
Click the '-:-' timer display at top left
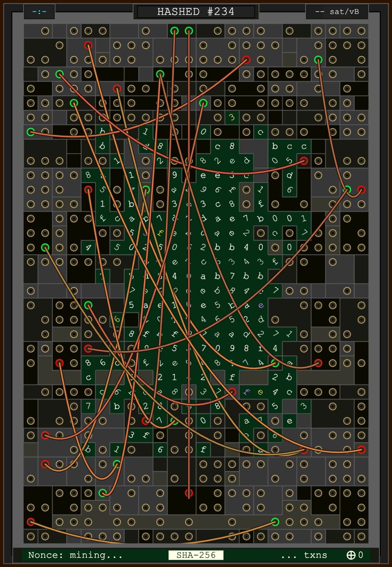pos(39,12)
